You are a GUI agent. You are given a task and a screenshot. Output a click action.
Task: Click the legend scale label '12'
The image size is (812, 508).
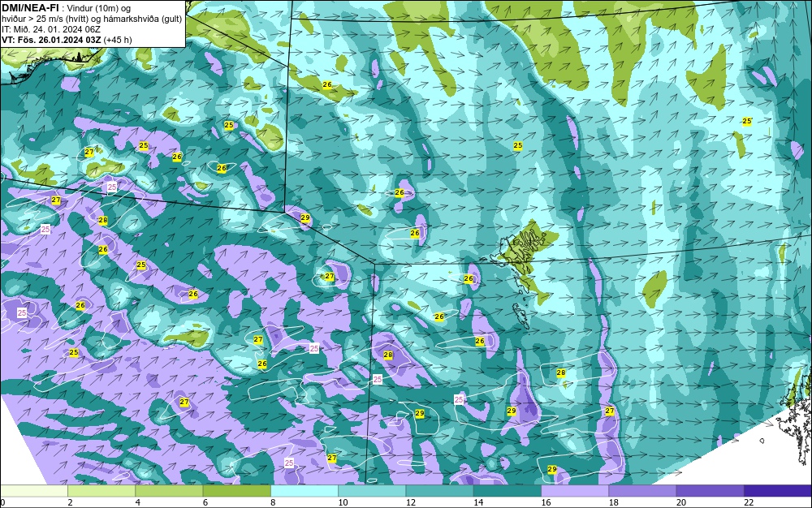(411, 502)
